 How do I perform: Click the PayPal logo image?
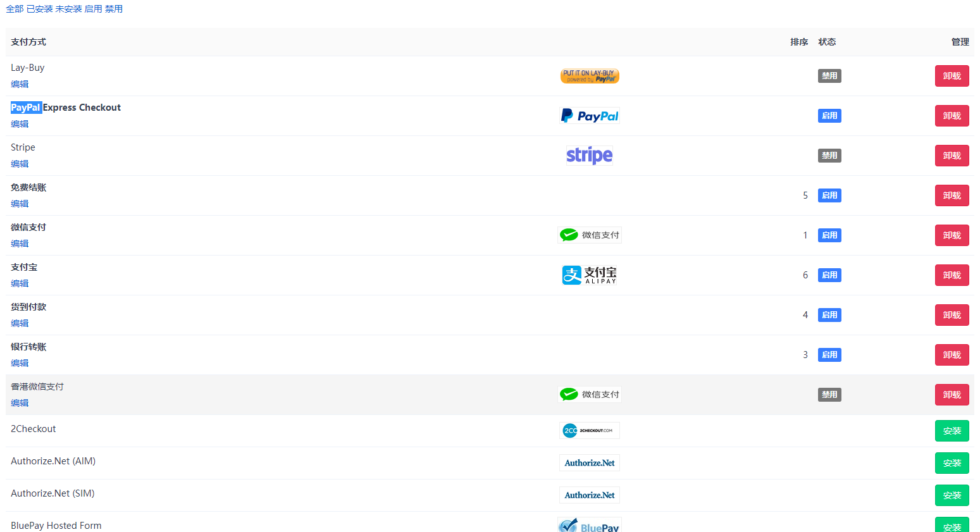point(590,116)
